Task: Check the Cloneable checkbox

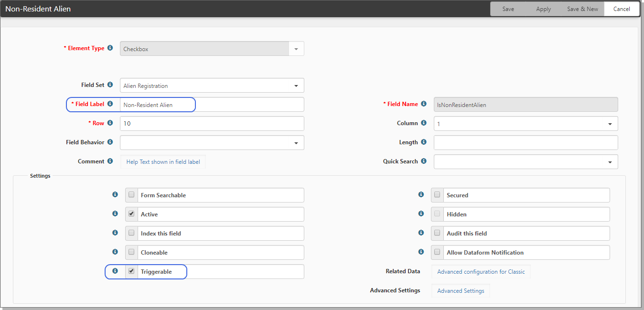Action: click(131, 252)
